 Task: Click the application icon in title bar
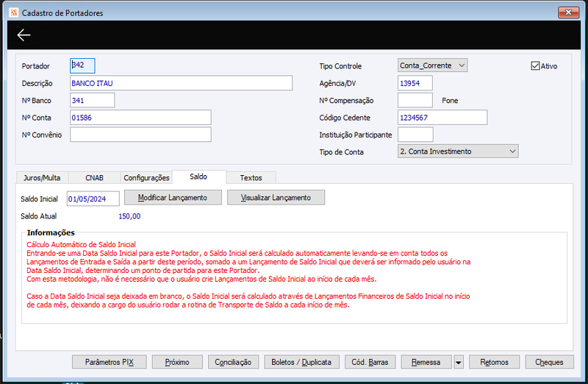(14, 13)
